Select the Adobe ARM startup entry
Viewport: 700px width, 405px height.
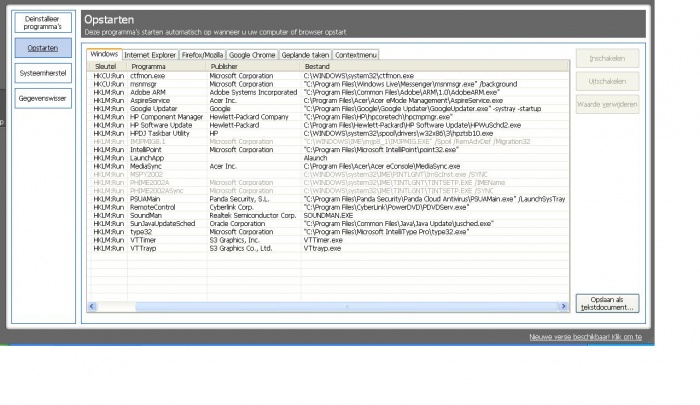[x=148, y=91]
